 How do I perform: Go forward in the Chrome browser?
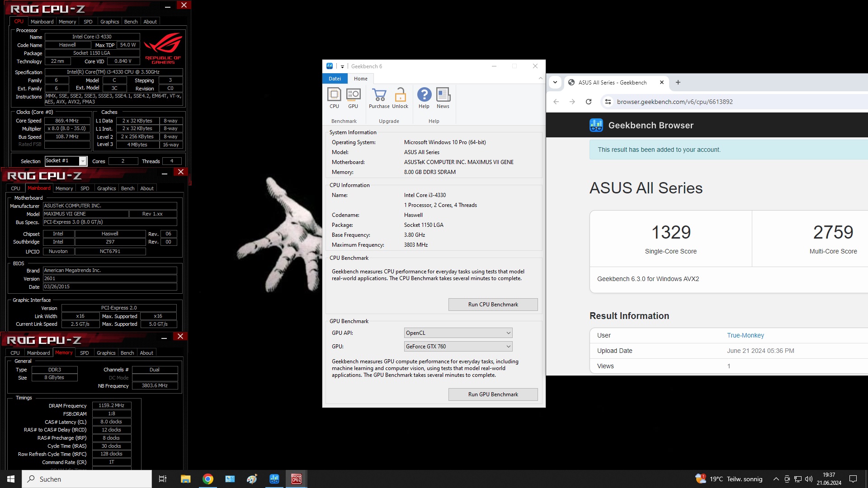coord(572,102)
